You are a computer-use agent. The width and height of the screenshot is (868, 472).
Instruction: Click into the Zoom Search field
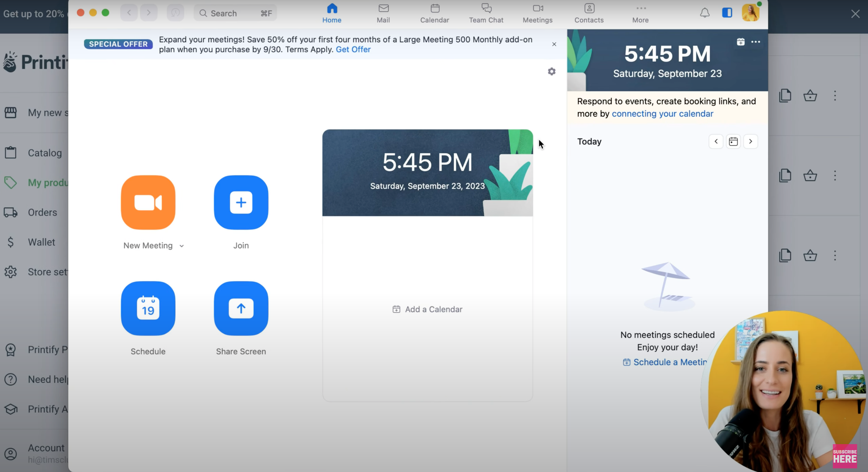coord(235,13)
